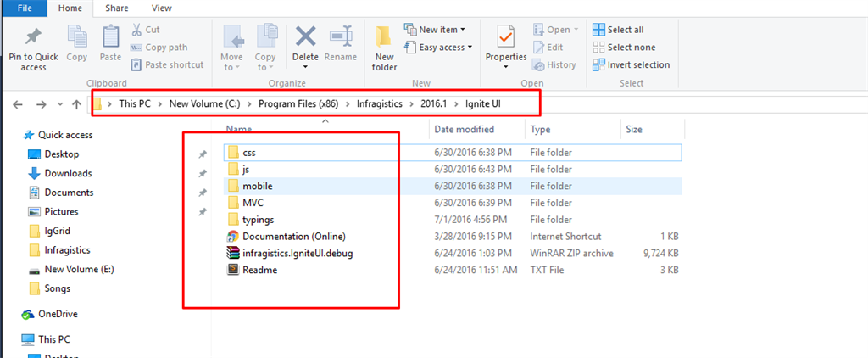The height and width of the screenshot is (358, 868).
Task: Create a New folder from ribbon
Action: pos(384,38)
